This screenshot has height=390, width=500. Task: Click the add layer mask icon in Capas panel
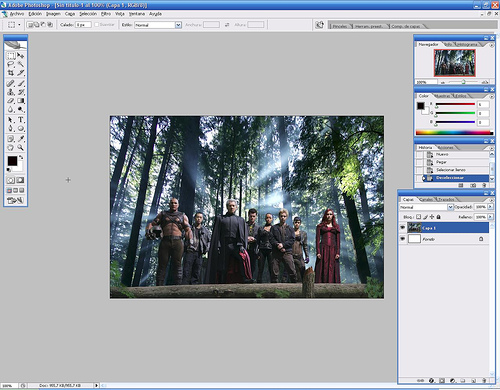pyautogui.click(x=442, y=380)
